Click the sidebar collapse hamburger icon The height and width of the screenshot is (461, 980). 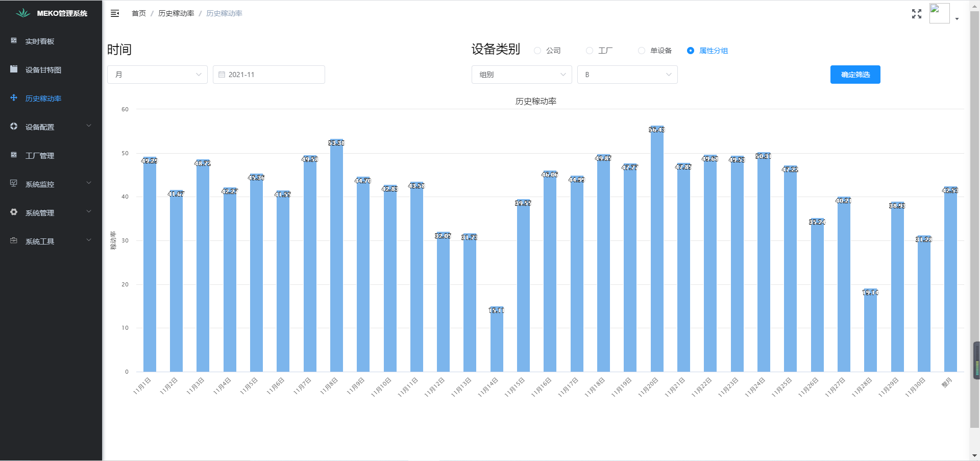(x=115, y=13)
